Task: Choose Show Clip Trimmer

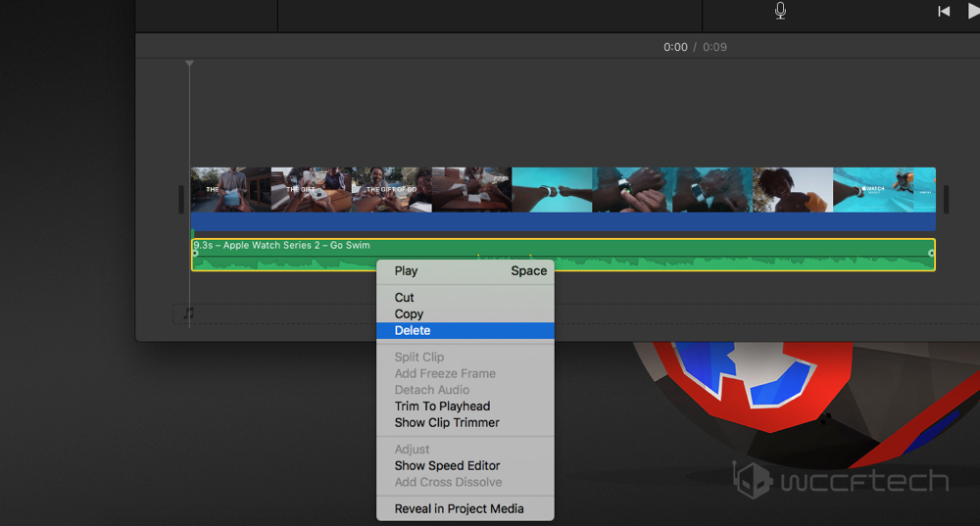Action: (x=465, y=423)
